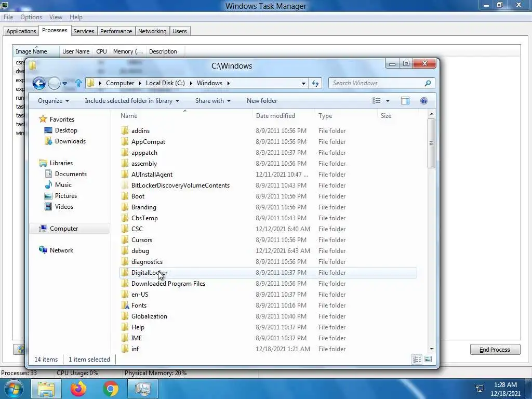Image resolution: width=532 pixels, height=399 pixels.
Task: Open Task Manager Options menu
Action: click(31, 17)
